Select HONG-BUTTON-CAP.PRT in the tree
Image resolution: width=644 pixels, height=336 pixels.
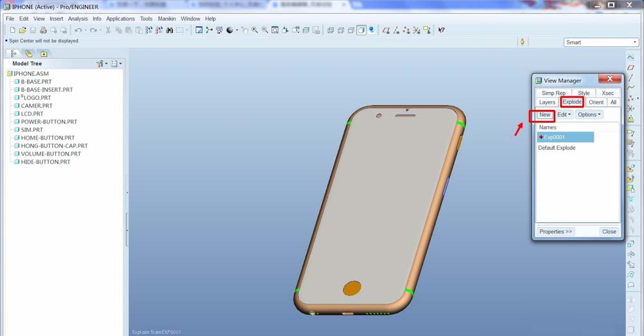click(51, 146)
